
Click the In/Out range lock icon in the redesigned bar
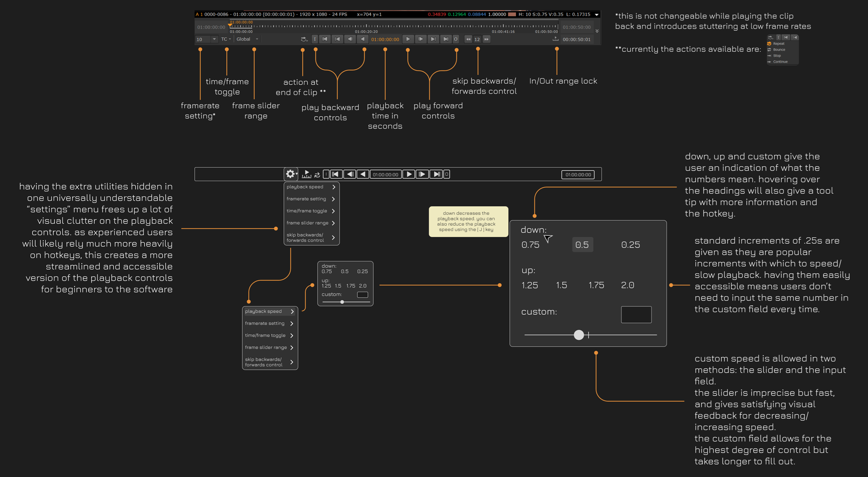(x=307, y=174)
